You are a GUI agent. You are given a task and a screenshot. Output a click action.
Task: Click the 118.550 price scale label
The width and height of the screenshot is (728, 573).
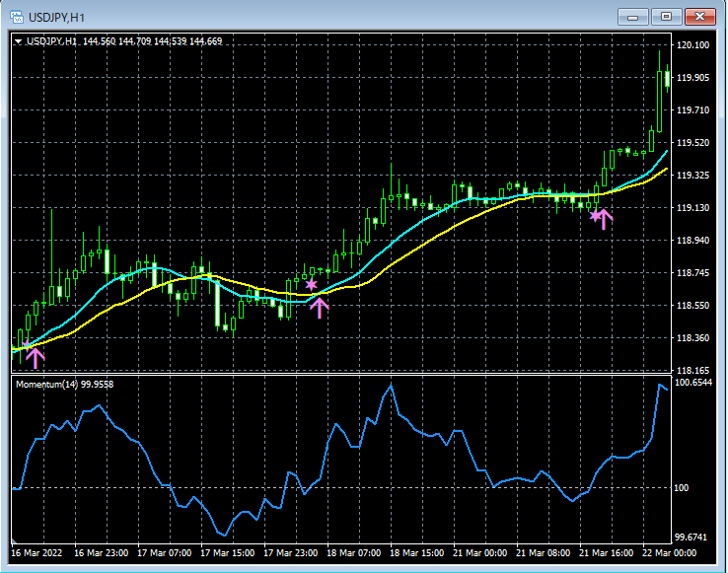(x=692, y=305)
